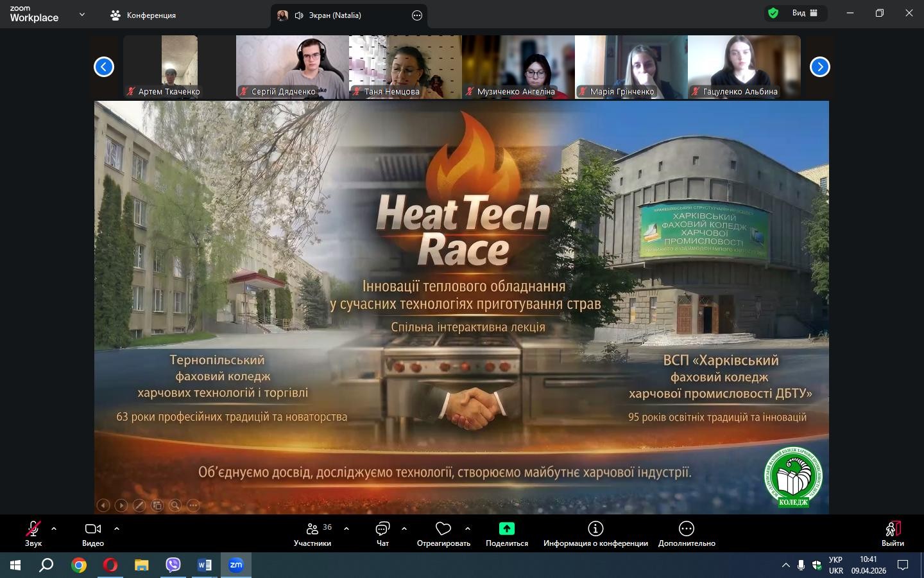
Task: Expand audio options arrow next to Звук
Action: pyautogui.click(x=54, y=529)
